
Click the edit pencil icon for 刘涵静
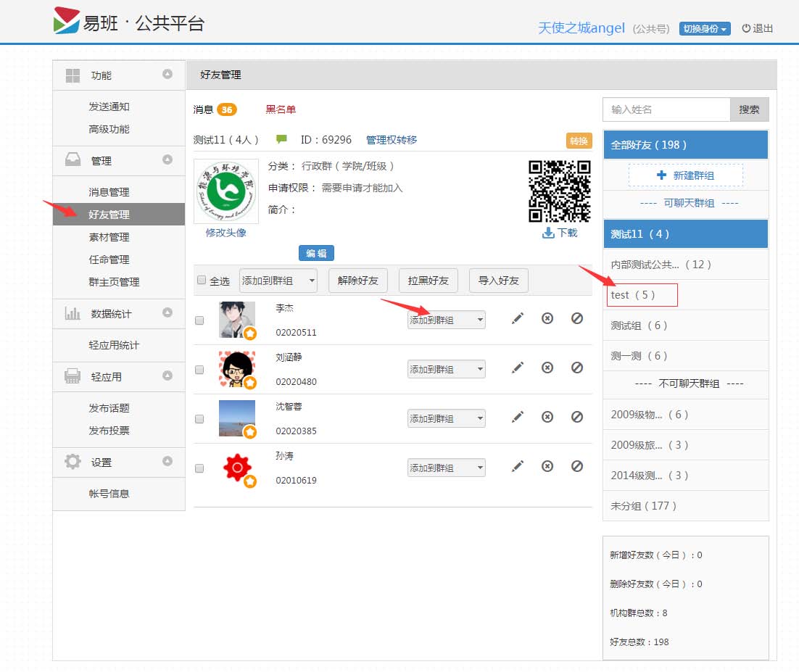tap(518, 368)
